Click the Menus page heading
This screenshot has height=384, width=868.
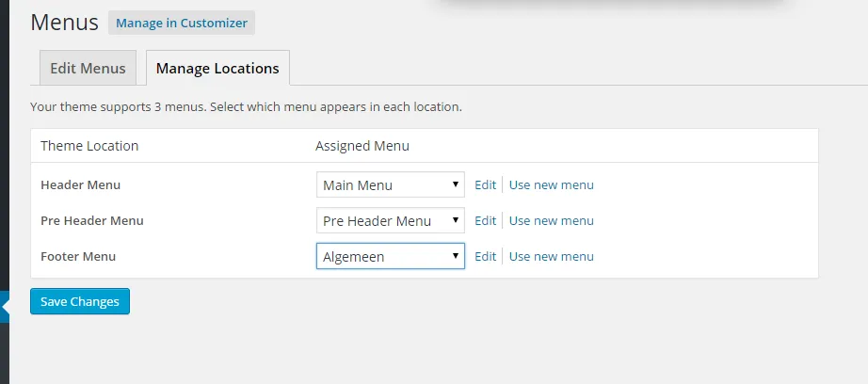64,23
